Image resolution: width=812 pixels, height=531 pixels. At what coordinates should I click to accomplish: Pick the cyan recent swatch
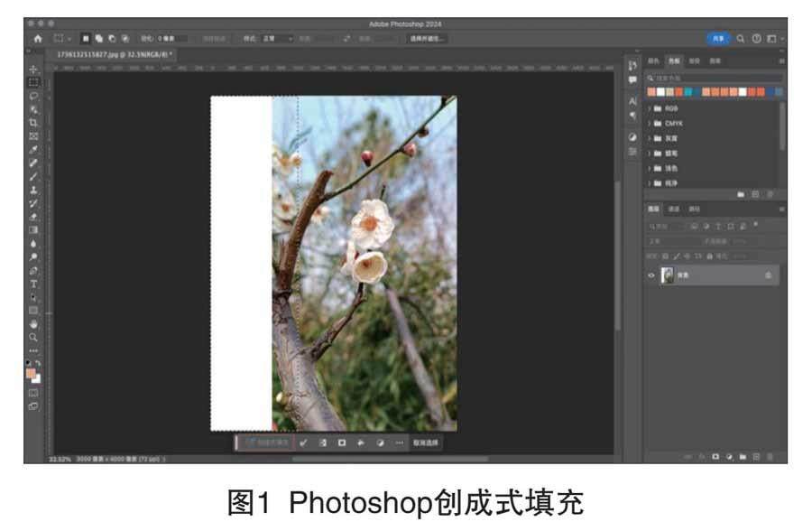(x=688, y=92)
